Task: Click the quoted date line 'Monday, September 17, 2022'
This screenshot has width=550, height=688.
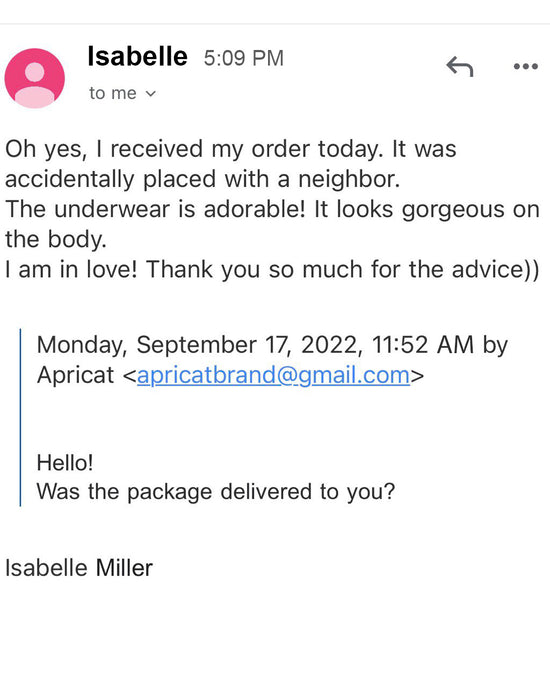Action: (x=199, y=345)
